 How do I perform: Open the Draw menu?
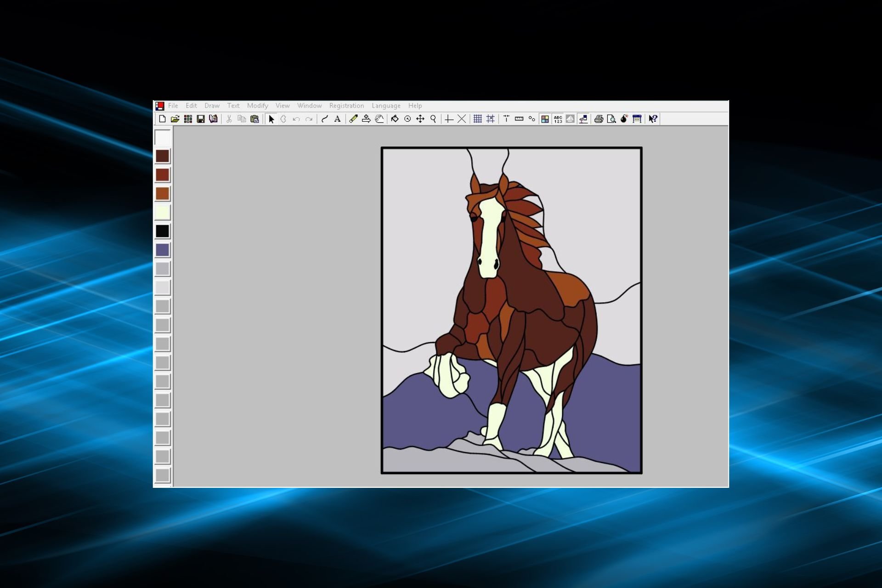pyautogui.click(x=212, y=106)
